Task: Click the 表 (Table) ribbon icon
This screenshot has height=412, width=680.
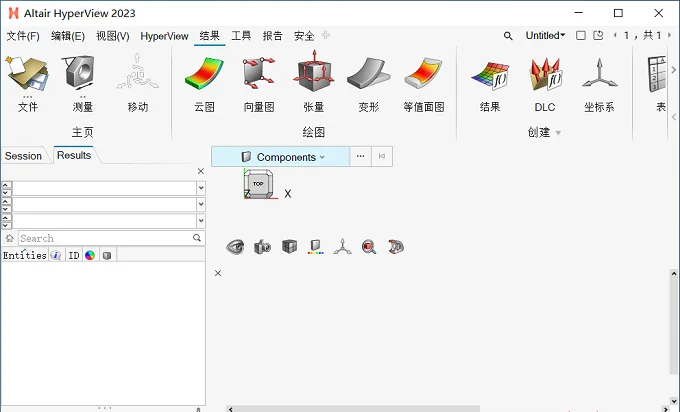Action: pyautogui.click(x=657, y=74)
